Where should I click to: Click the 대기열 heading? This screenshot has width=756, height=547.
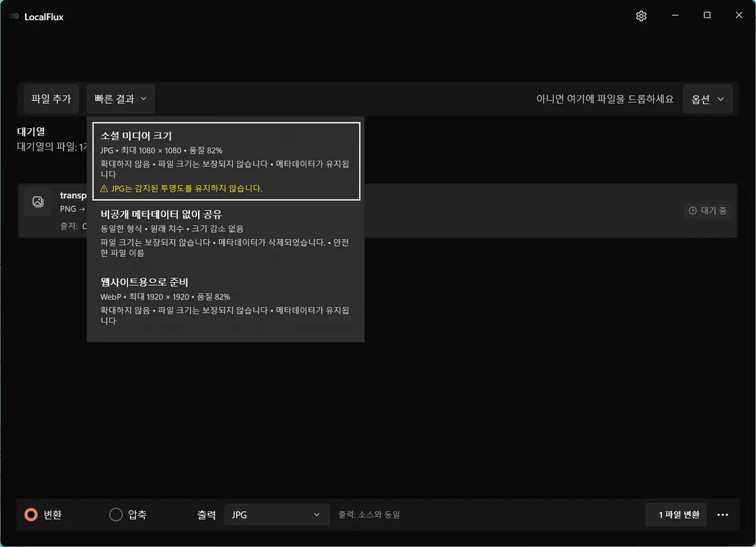point(31,132)
